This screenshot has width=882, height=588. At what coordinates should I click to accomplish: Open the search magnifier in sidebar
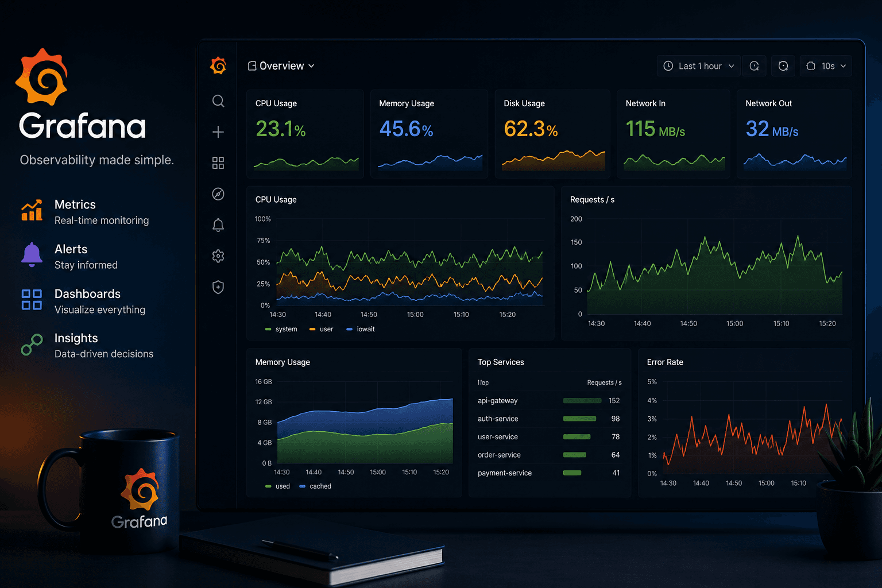pyautogui.click(x=218, y=101)
